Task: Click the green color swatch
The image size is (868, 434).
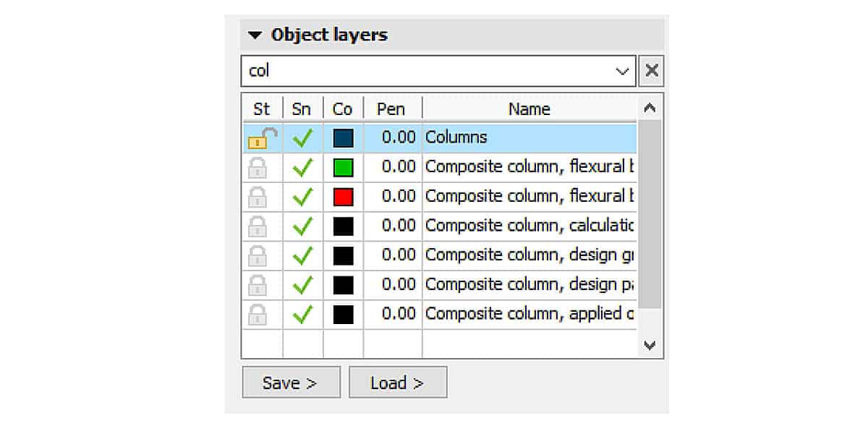Action: (x=342, y=166)
